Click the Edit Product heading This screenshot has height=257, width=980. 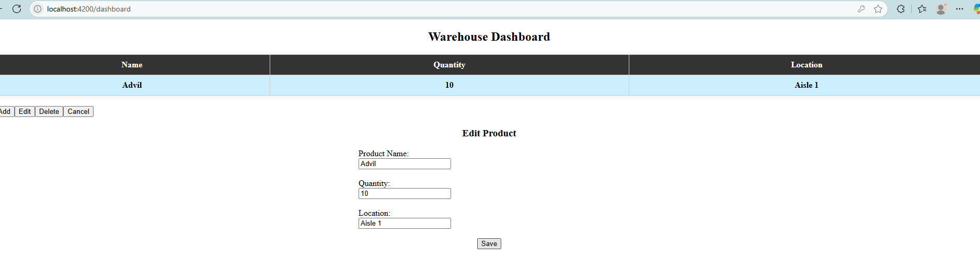pos(489,133)
